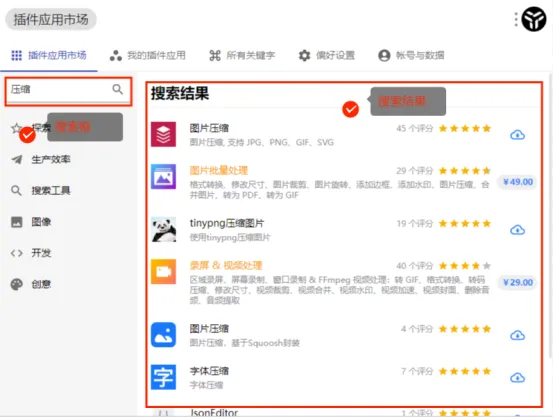This screenshot has width=554, height=418.
Task: Click the blue 字 字体压缩 icon
Action: click(163, 377)
